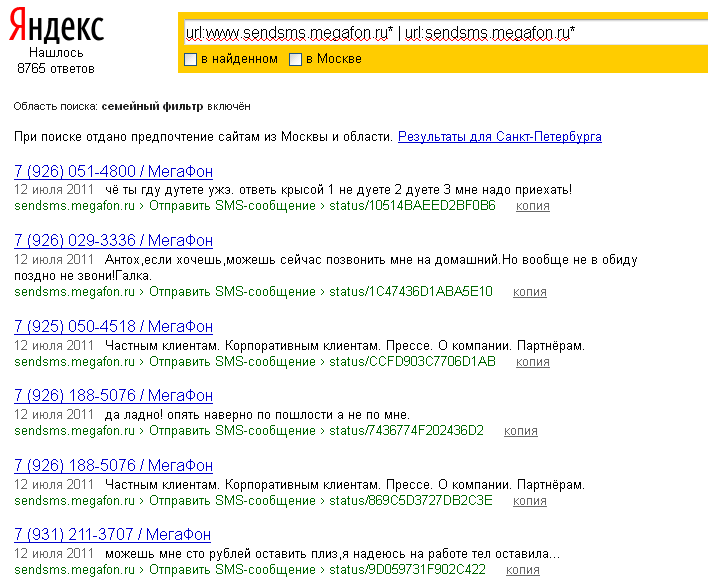Click 'Нашлось 8765 ответов' count text
708x586 pixels.
click(x=56, y=60)
